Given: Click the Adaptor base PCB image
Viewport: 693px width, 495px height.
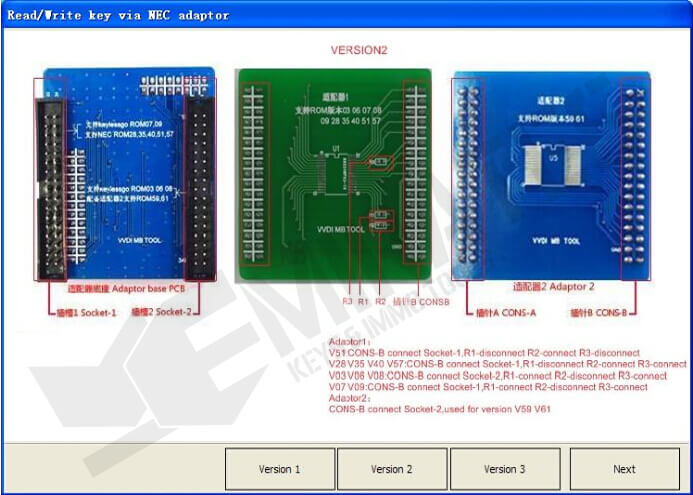Looking at the screenshot, I should coord(125,174).
